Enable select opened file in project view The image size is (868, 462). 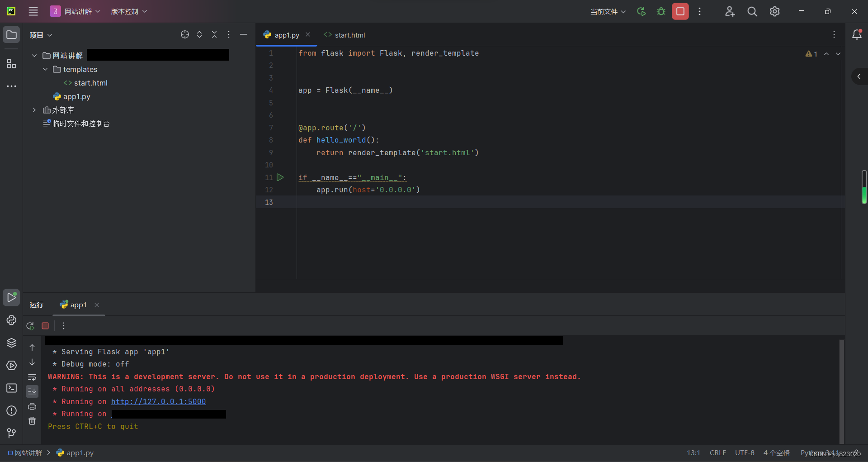click(x=185, y=34)
